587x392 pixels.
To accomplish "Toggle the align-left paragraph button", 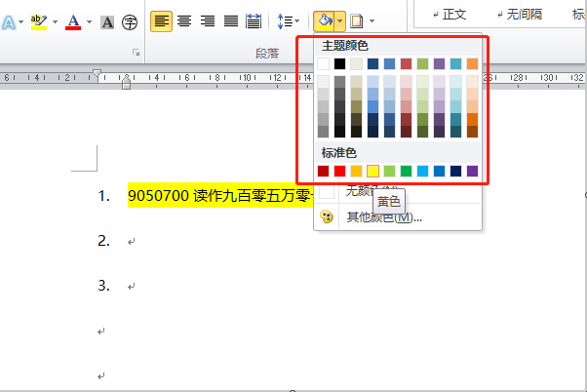I will click(x=161, y=21).
